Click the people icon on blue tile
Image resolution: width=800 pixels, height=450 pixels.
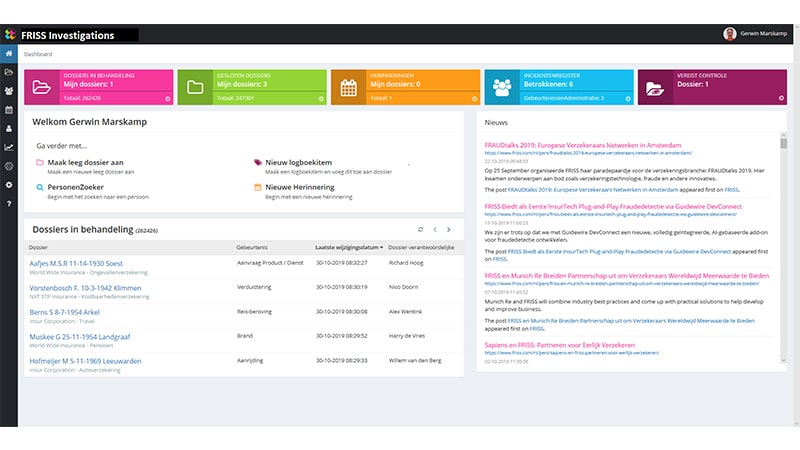502,88
